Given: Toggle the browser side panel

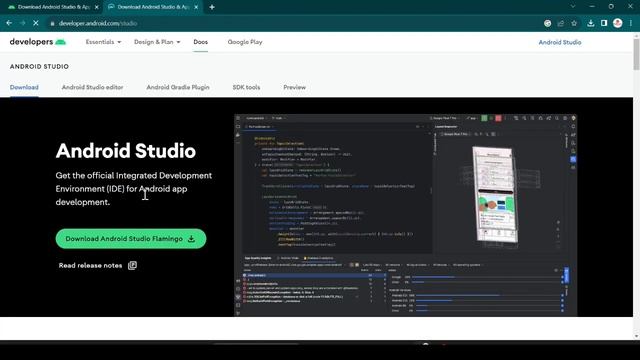Looking at the screenshot, I should pyautogui.click(x=604, y=23).
